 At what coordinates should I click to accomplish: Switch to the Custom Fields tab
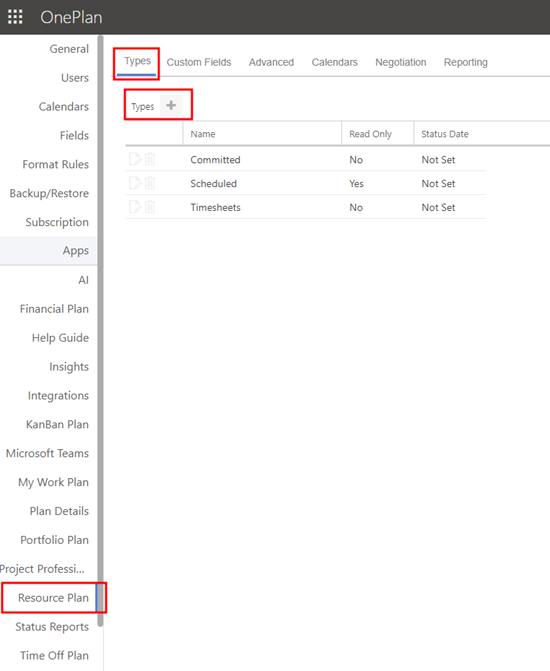tap(199, 62)
